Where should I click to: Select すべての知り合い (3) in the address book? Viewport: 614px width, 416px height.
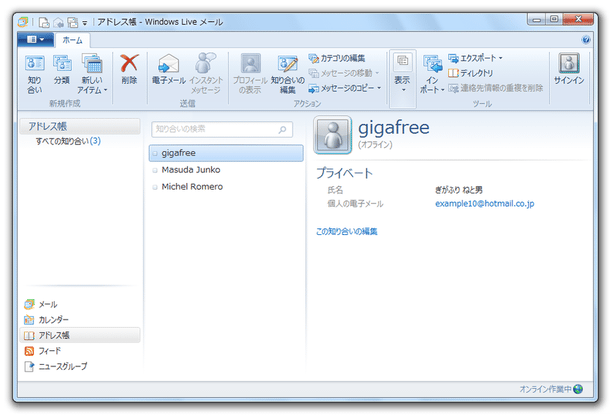(68, 141)
